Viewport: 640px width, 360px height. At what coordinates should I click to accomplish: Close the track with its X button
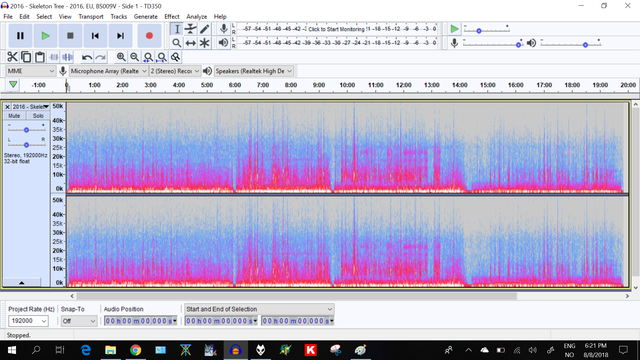pos(7,107)
